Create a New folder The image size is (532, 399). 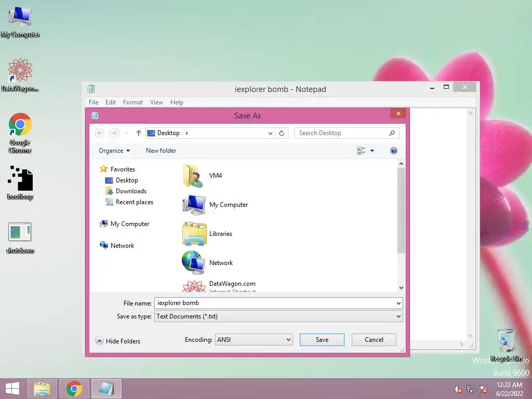click(161, 151)
